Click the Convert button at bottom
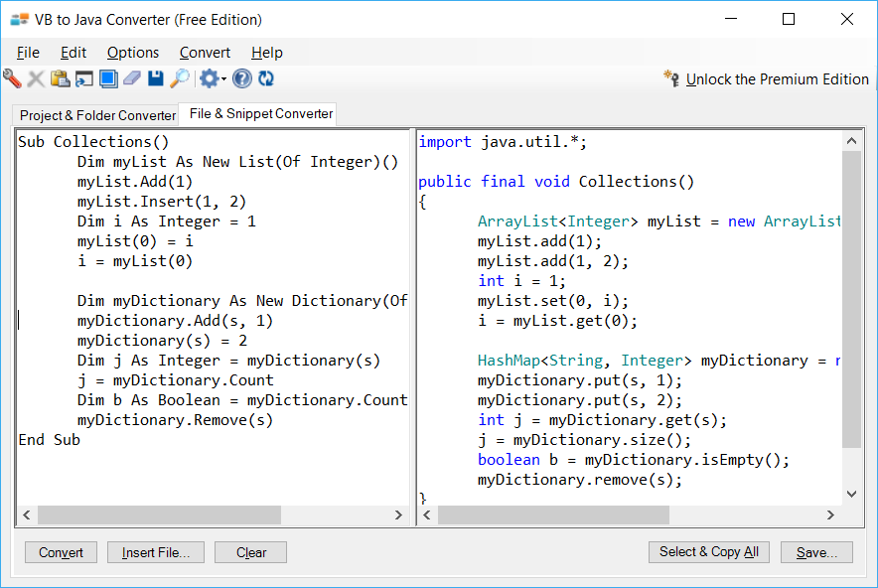The height and width of the screenshot is (588, 878). point(61,552)
